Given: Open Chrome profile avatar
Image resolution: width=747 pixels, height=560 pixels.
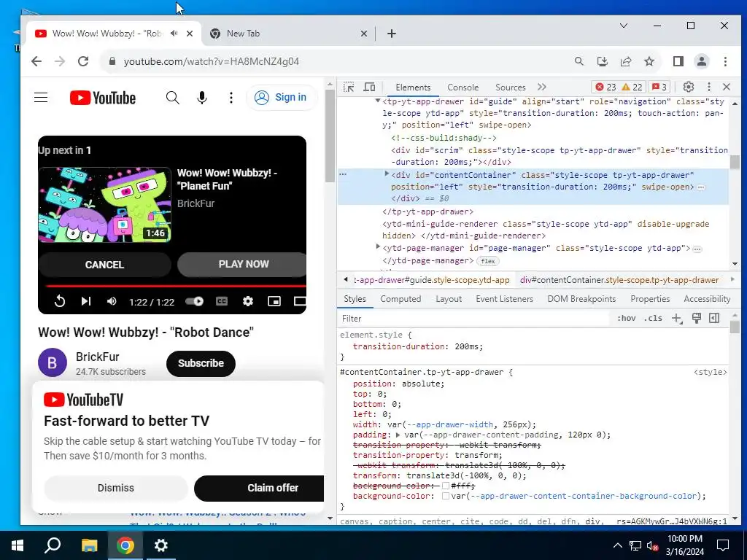Looking at the screenshot, I should tap(702, 61).
